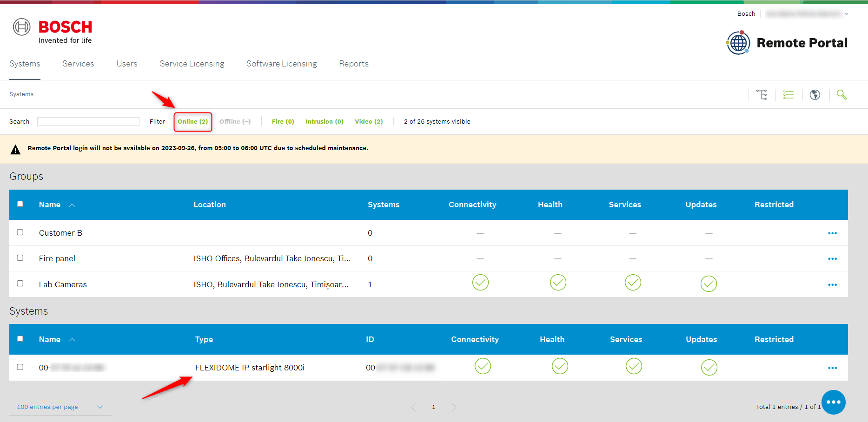Screen dimensions: 868x422
Task: Check the FLEXIDOME system row checkbox
Action: point(20,367)
